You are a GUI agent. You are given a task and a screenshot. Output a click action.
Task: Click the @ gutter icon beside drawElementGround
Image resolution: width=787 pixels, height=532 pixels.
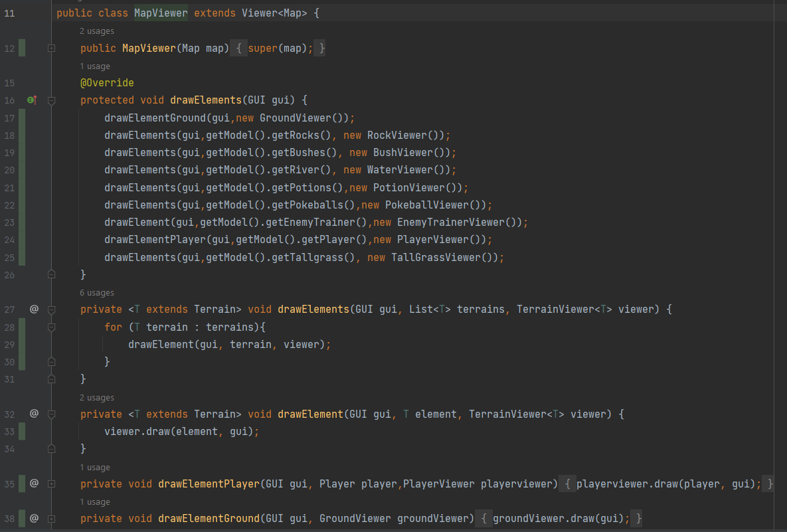(34, 518)
